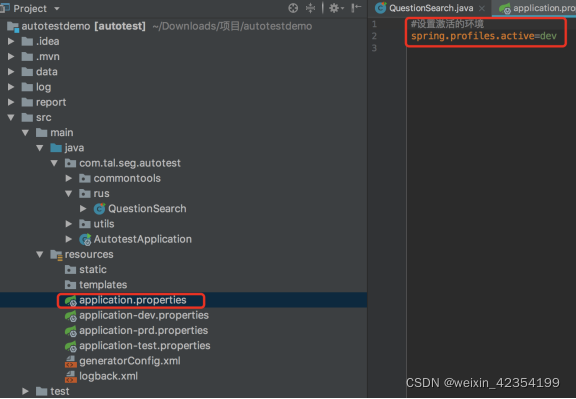
Task: Click the AutotestApplication Spring class icon
Action: (85, 240)
